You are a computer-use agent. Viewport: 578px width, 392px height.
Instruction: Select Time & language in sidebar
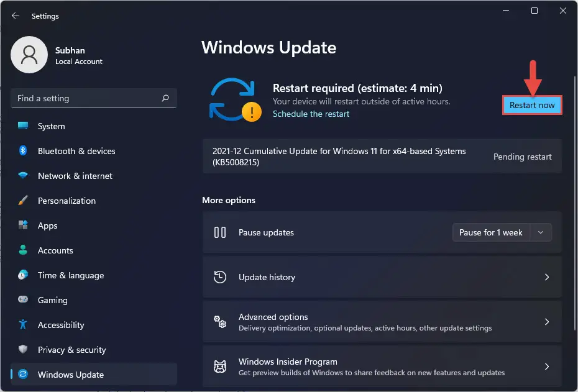tap(70, 275)
